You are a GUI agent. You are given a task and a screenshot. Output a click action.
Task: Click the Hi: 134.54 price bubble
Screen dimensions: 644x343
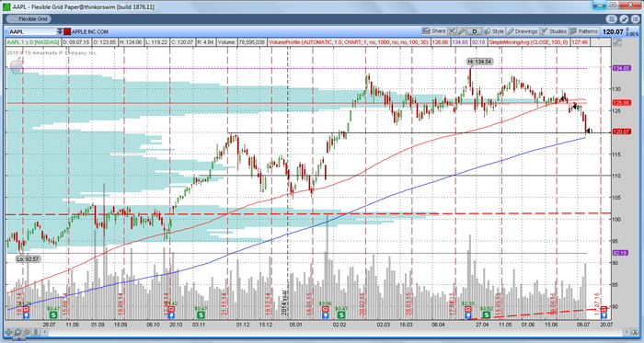coord(479,62)
